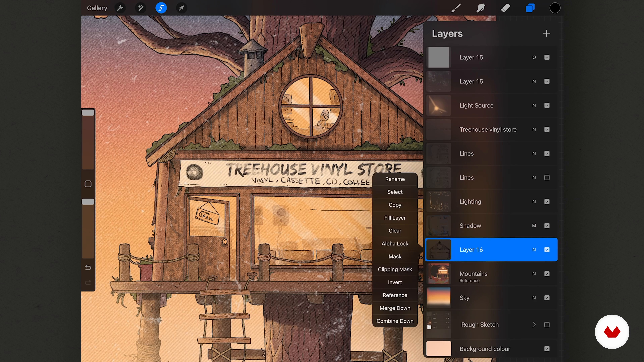This screenshot has height=362, width=644.
Task: Activate the Transform arrow tool
Action: [181, 8]
